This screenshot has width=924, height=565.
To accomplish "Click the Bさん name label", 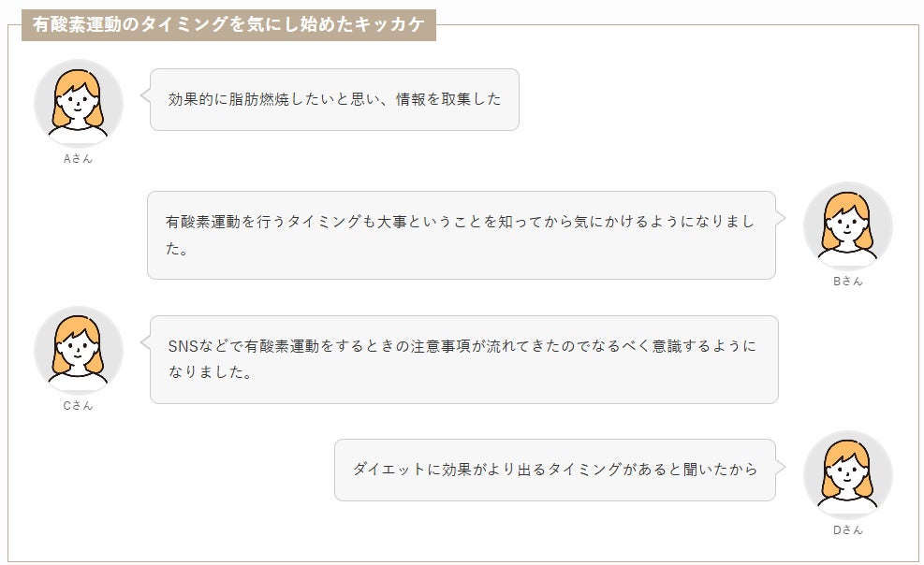I will click(x=847, y=282).
